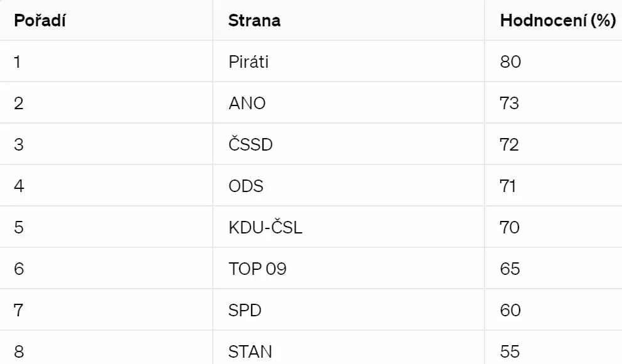
Task: Click the Hodnocení (%) column header
Action: [558, 21]
